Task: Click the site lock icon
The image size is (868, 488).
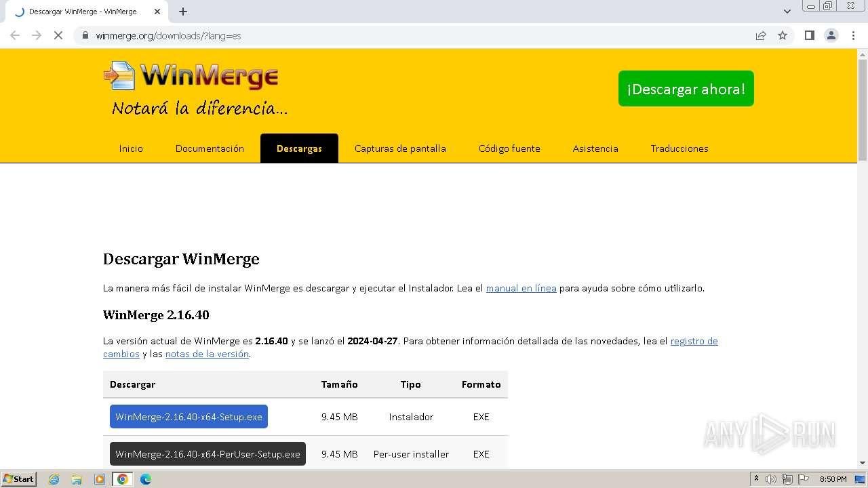Action: pos(85,35)
